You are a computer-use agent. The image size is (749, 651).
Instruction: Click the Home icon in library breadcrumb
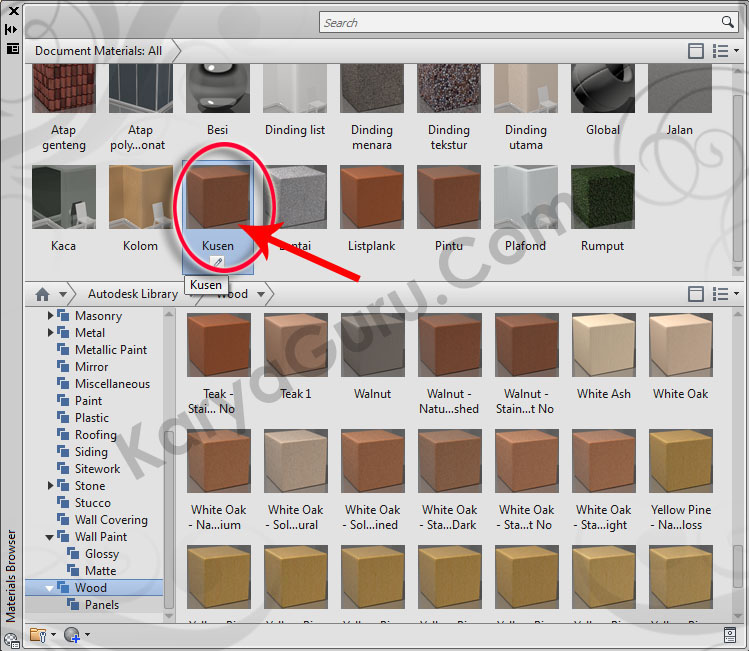tap(42, 294)
